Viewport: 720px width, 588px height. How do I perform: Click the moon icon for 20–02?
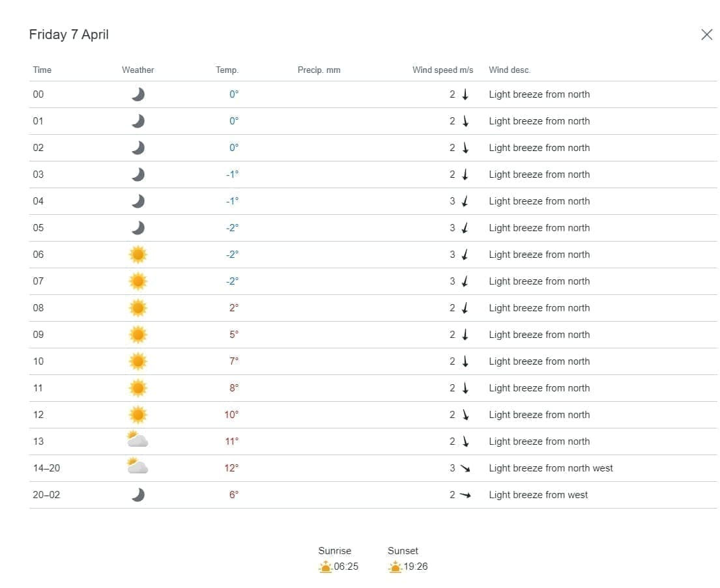(x=137, y=495)
